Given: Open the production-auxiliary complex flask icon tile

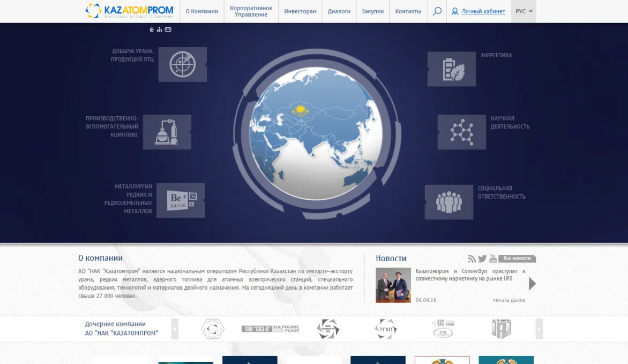Looking at the screenshot, I should (167, 132).
